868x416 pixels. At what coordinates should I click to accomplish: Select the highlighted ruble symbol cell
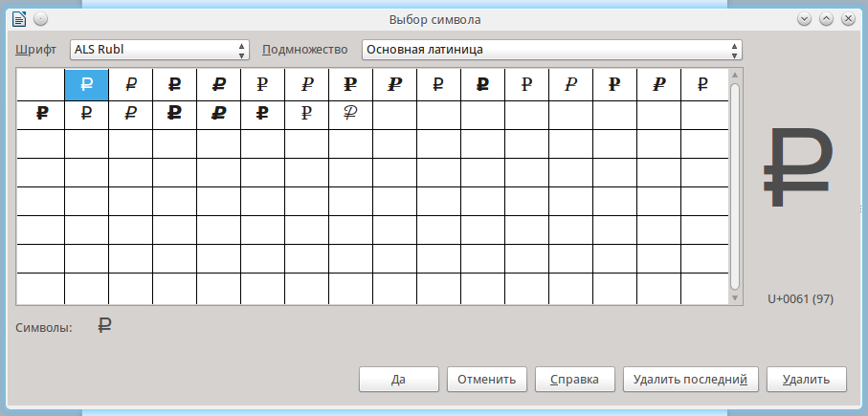pyautogui.click(x=86, y=85)
